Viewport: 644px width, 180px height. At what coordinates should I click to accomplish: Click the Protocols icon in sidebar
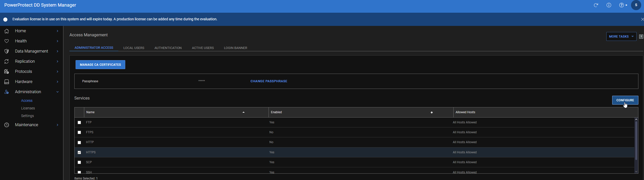tap(7, 72)
